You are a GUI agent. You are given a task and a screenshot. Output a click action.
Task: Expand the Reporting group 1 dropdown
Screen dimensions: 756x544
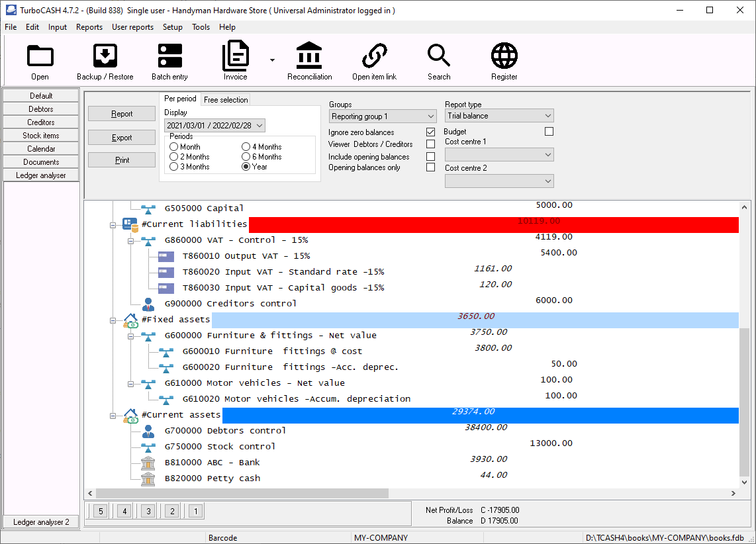point(382,116)
